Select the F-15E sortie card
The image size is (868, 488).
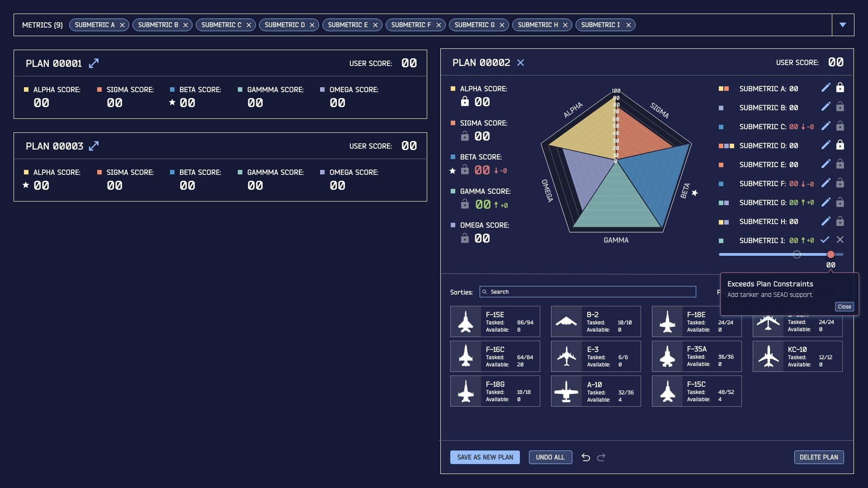pyautogui.click(x=495, y=321)
